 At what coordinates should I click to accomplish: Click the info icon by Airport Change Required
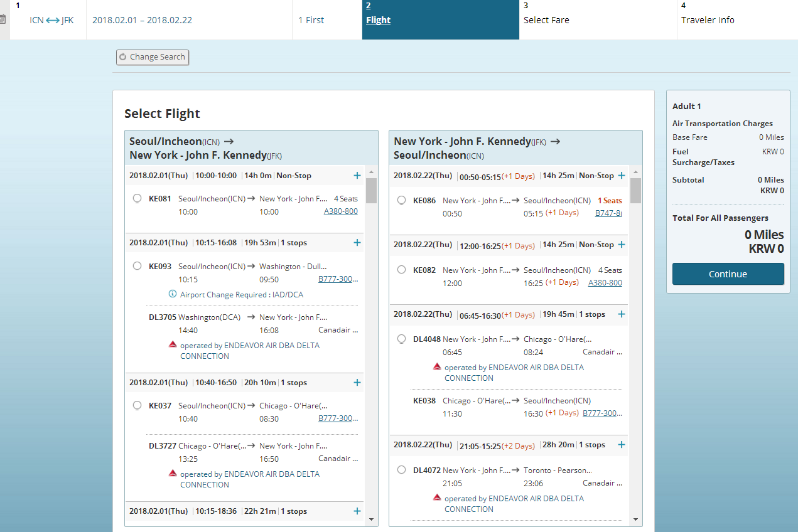(x=173, y=294)
